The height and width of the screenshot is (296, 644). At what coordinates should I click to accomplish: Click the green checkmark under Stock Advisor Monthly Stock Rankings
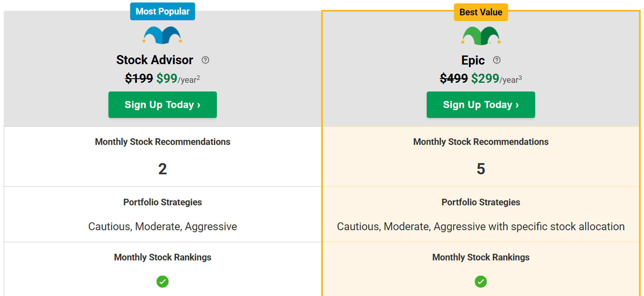(x=162, y=282)
